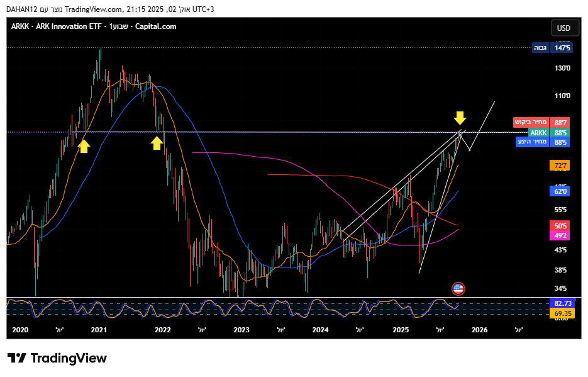The width and height of the screenshot is (588, 377).
Task: Select the 147'5 high price label
Action: [x=561, y=48]
